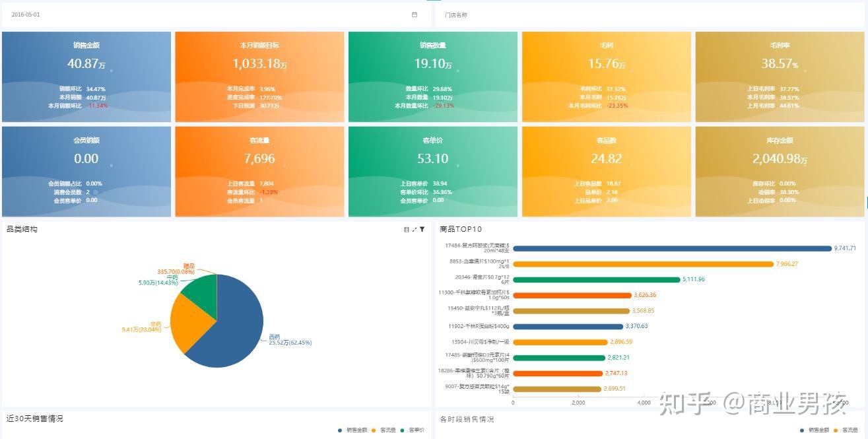Viewport: 868px width, 439px height.
Task: Click the collapse handle on right edge
Action: click(866, 201)
